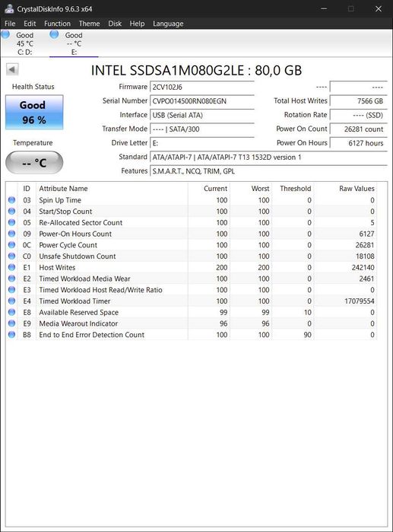Click status orb of Power Cycle Count row
393x532 pixels.
[12, 244]
